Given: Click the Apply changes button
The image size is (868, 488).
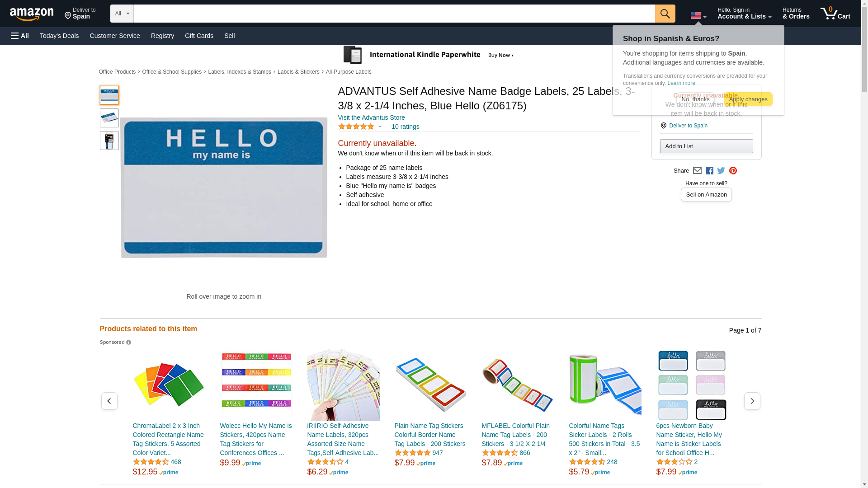Looking at the screenshot, I should click(748, 99).
